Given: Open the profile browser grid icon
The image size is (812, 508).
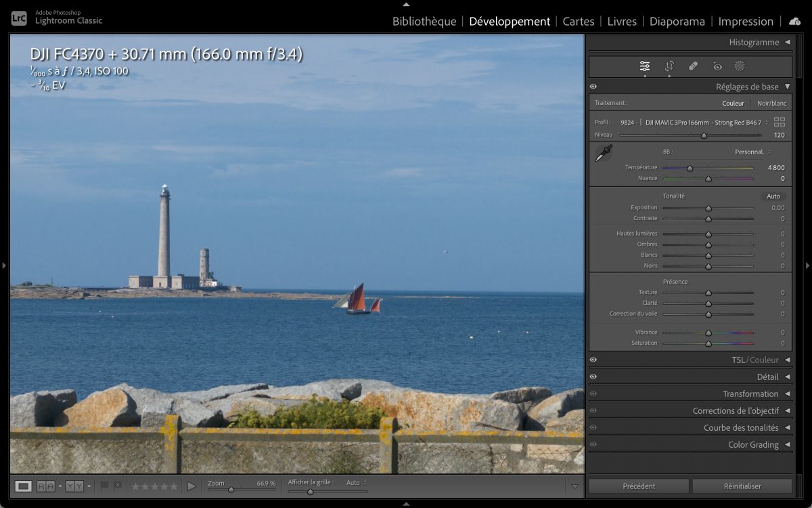Looking at the screenshot, I should pyautogui.click(x=780, y=122).
